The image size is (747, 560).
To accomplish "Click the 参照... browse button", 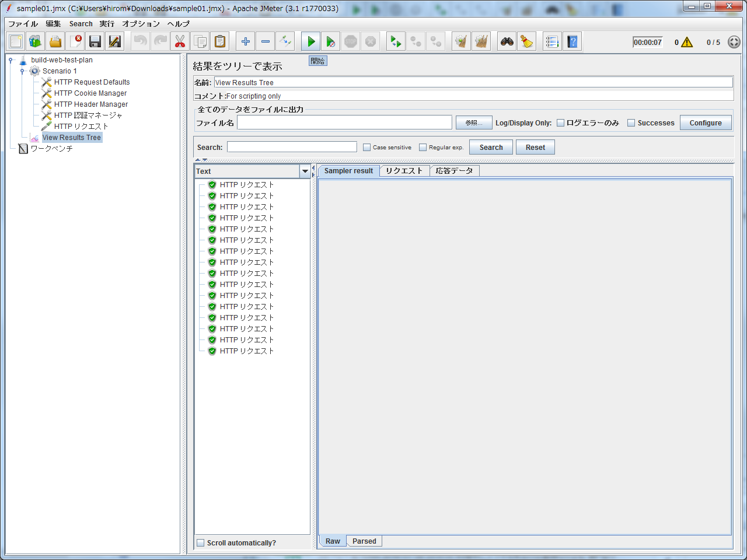I will [x=474, y=123].
